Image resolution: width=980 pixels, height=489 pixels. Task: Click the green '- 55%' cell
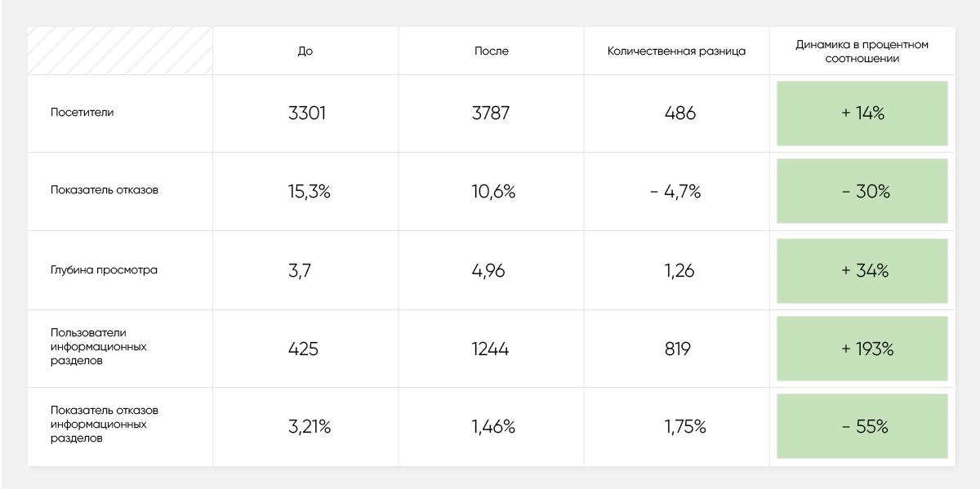click(x=862, y=426)
